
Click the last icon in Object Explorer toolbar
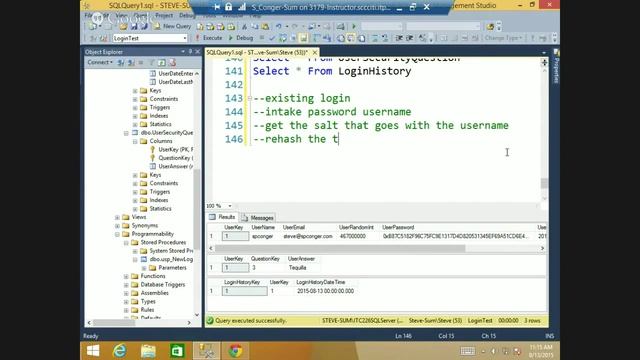pos(172,62)
